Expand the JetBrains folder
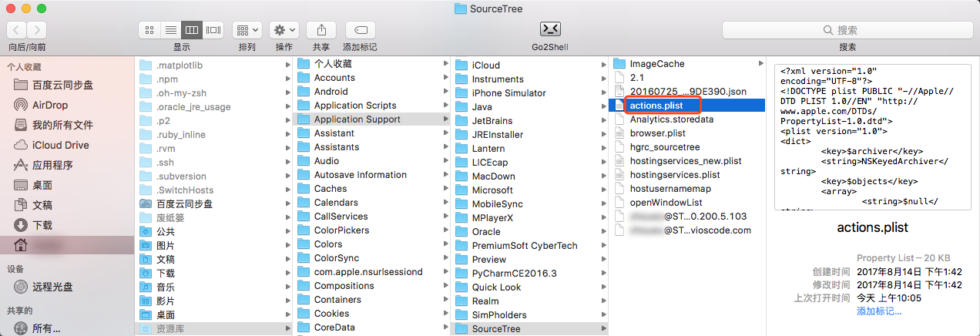The image size is (980, 336). 493,119
